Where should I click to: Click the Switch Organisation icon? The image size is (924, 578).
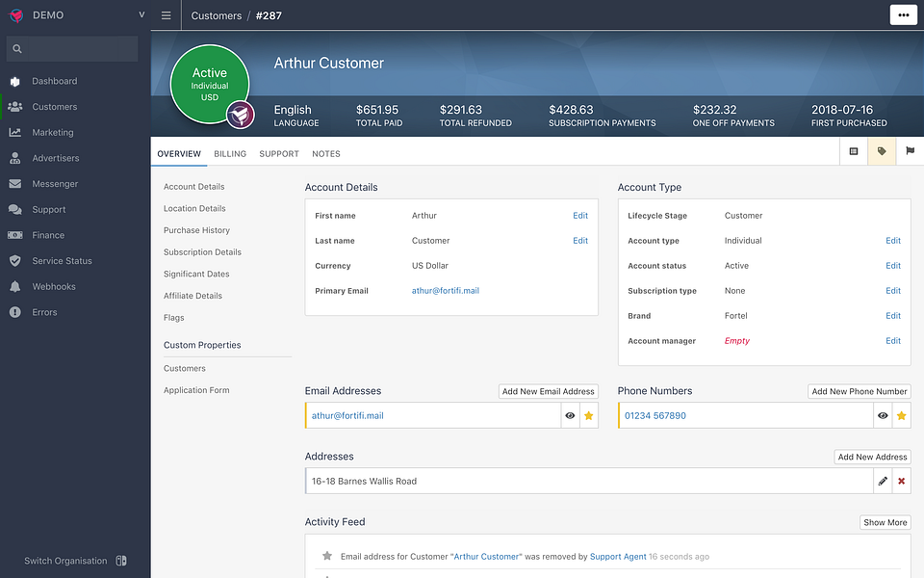point(121,561)
